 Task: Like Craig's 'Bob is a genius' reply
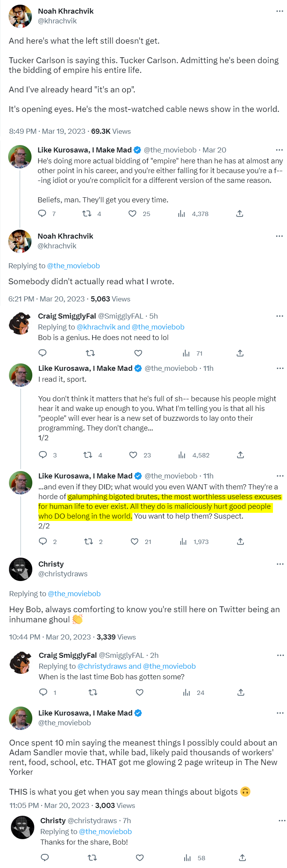coord(138,353)
